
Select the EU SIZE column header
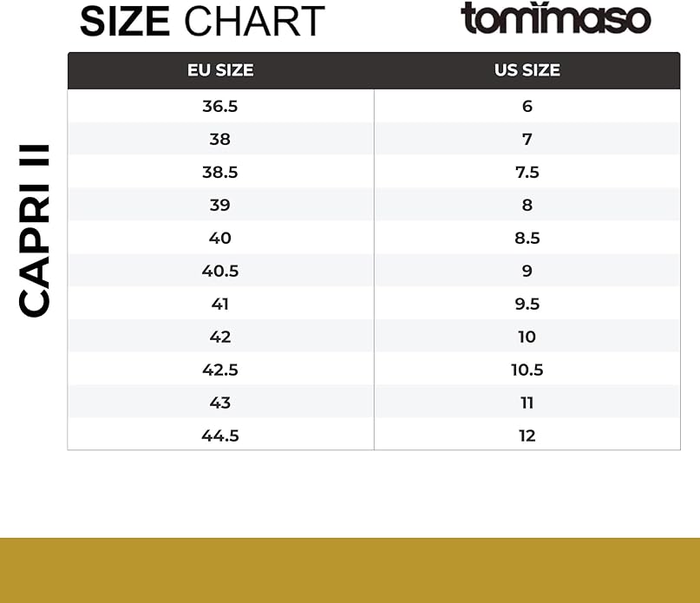coord(220,70)
